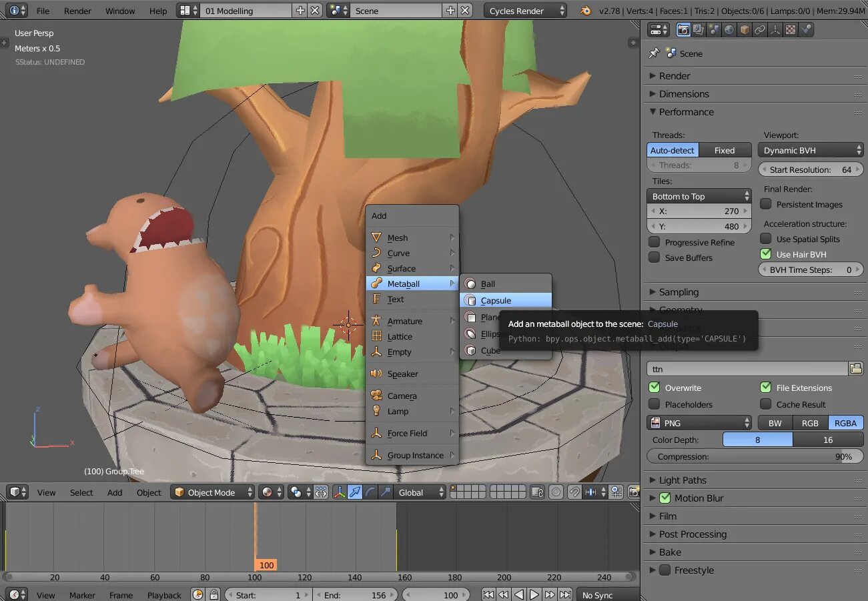Enable Progressive Refine checkbox
Viewport: 868px width, 601px height.
[655, 242]
